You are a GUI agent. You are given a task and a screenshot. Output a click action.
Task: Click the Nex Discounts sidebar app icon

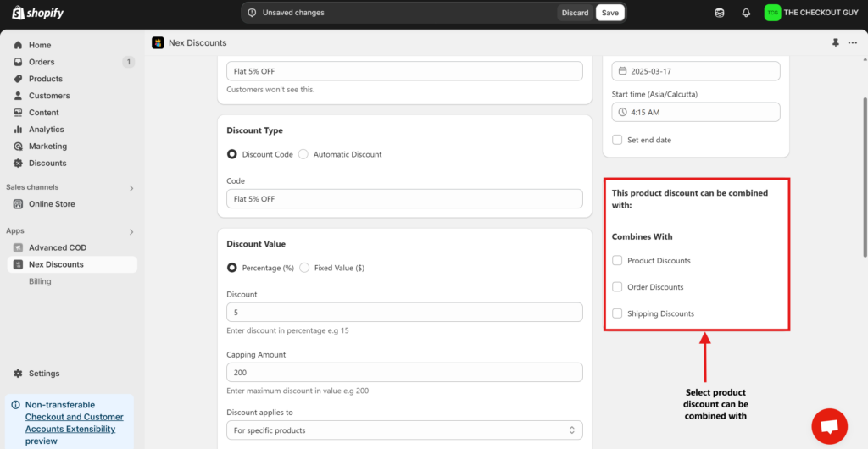(x=19, y=264)
